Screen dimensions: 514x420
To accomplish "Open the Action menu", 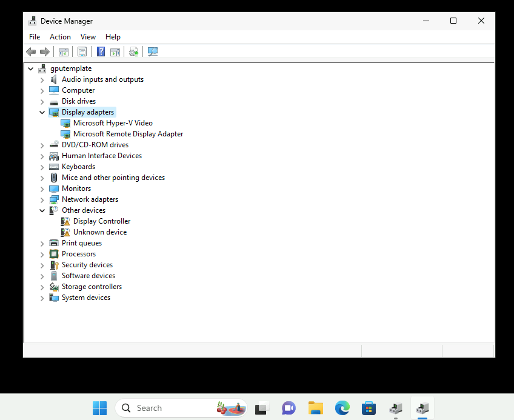I will [x=60, y=37].
